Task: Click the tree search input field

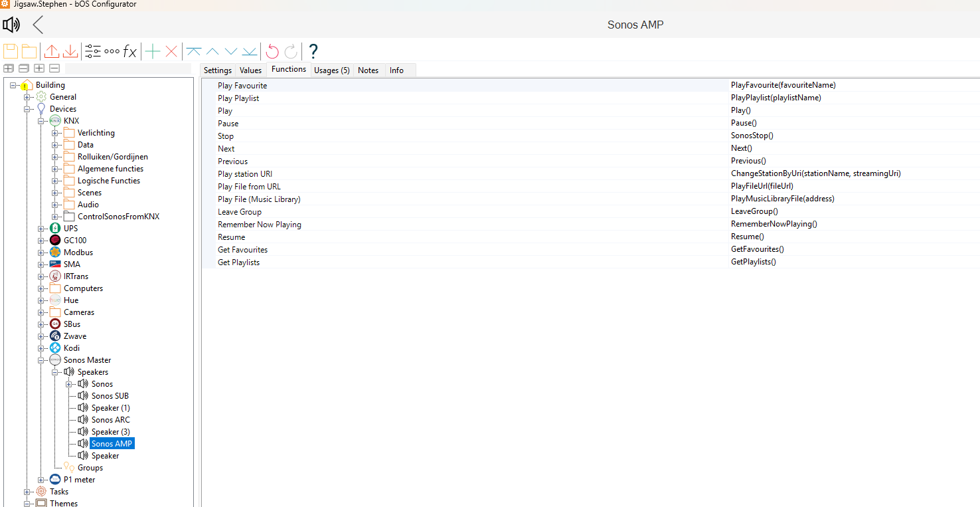Action: [127, 68]
